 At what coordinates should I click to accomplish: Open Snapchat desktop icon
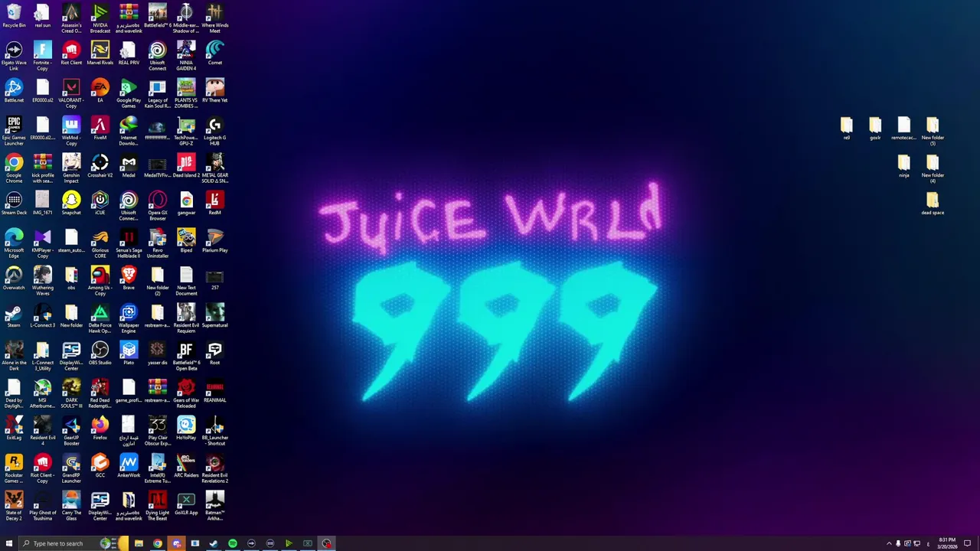[71, 204]
